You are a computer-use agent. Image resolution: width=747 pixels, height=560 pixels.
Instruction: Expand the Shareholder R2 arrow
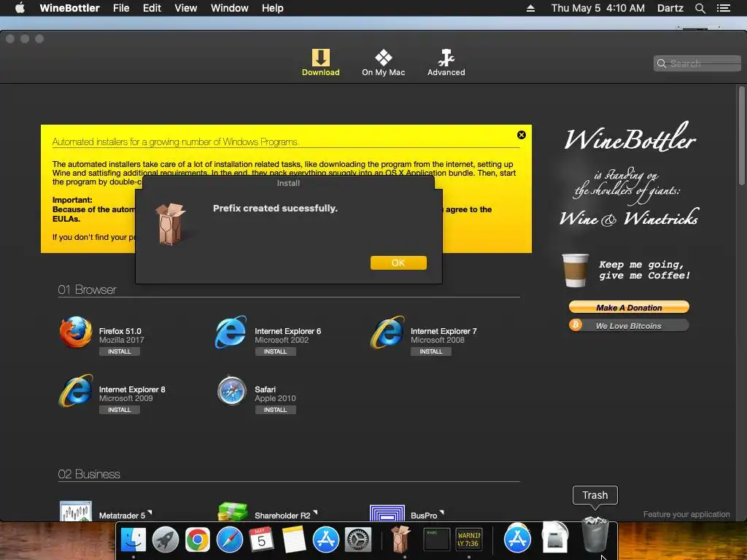315,513
